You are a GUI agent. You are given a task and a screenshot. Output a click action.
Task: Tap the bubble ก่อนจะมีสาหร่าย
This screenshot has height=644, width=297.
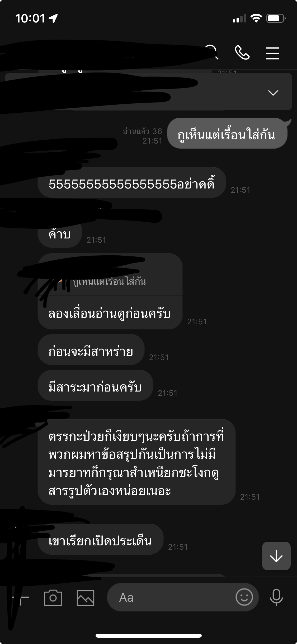pos(91,350)
